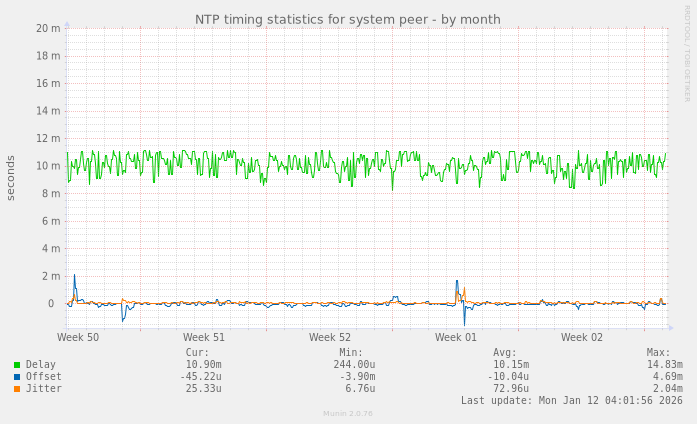Click the '10 m' y-axis value

tap(48, 166)
